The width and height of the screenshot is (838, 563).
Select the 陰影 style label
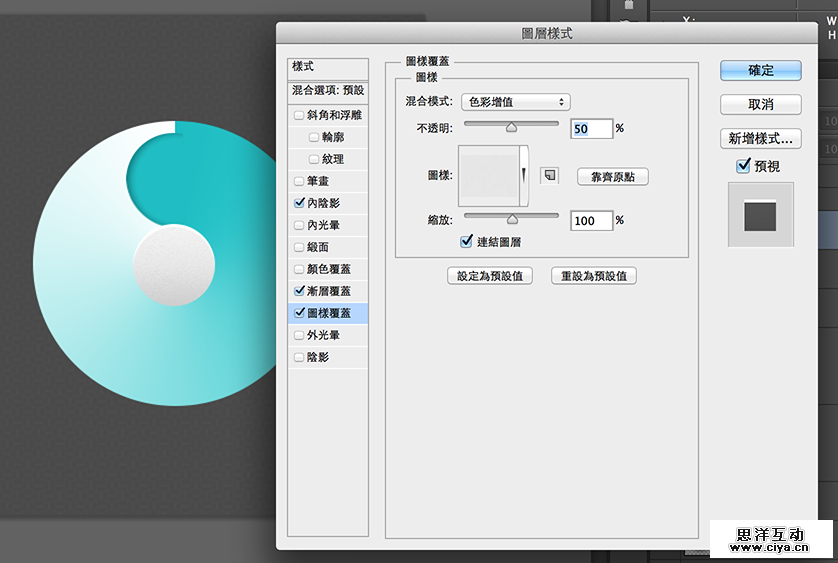318,357
